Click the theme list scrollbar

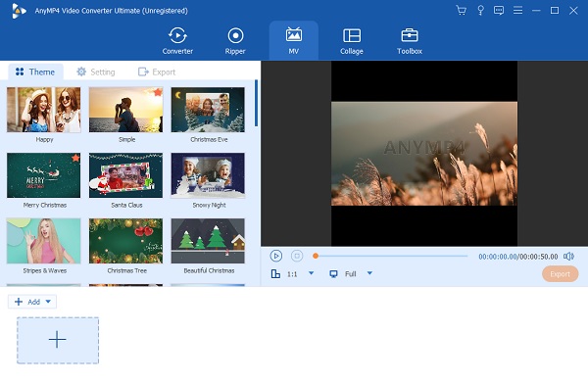(256, 103)
